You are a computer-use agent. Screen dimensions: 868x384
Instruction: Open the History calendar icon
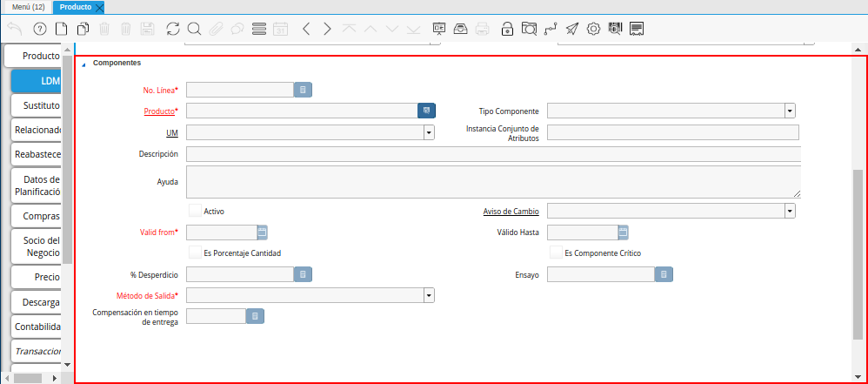pyautogui.click(x=281, y=29)
